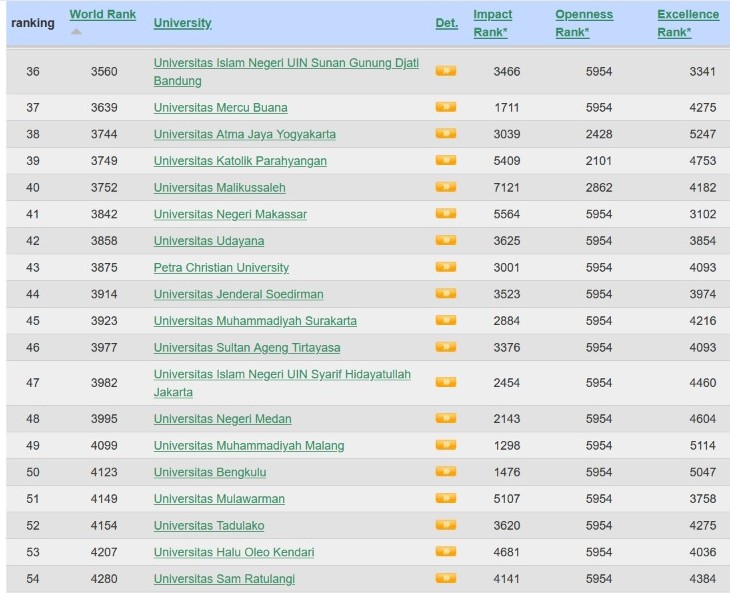This screenshot has height=593, width=730.
Task: Select excellence rank value 5247
Action: 703,134
